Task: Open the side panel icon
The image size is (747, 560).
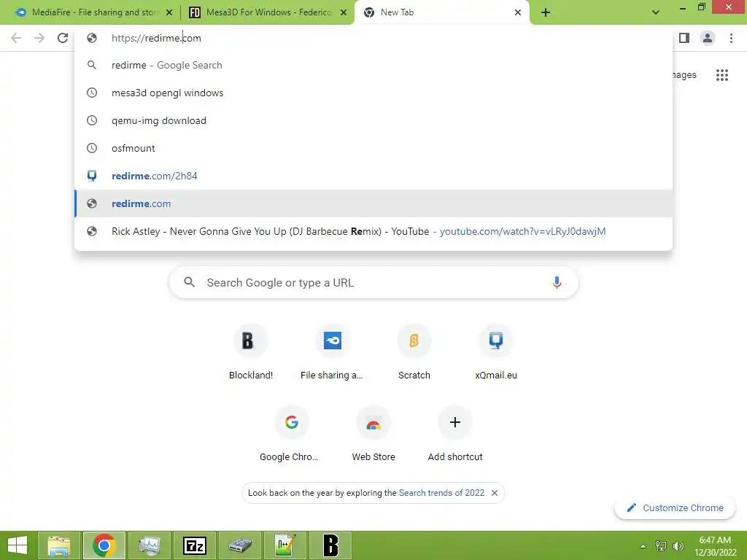Action: 684,38
